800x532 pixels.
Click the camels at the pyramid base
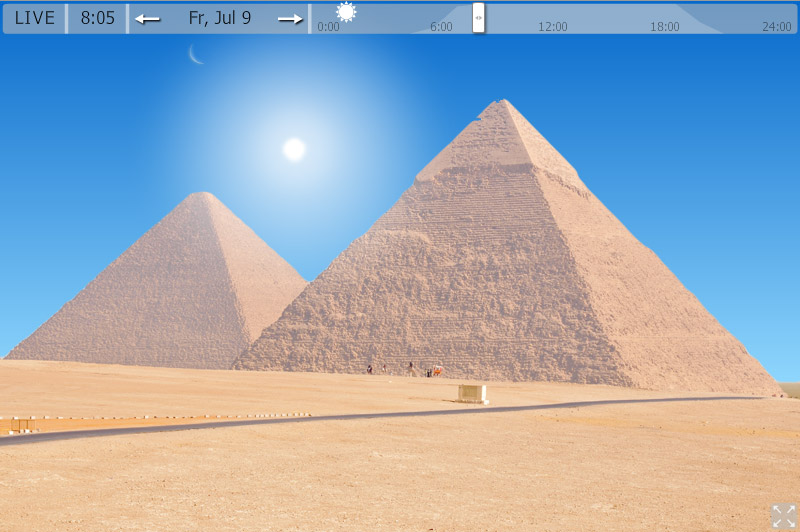click(434, 371)
